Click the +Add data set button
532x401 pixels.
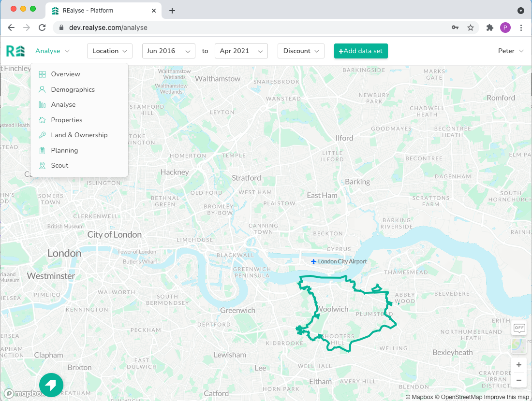[x=361, y=51]
